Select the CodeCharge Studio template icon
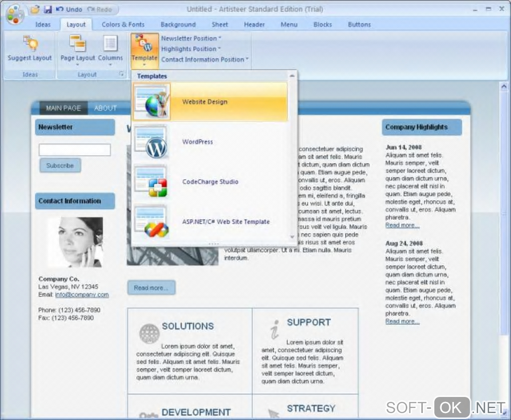Image resolution: width=511 pixels, height=420 pixels. [152, 182]
